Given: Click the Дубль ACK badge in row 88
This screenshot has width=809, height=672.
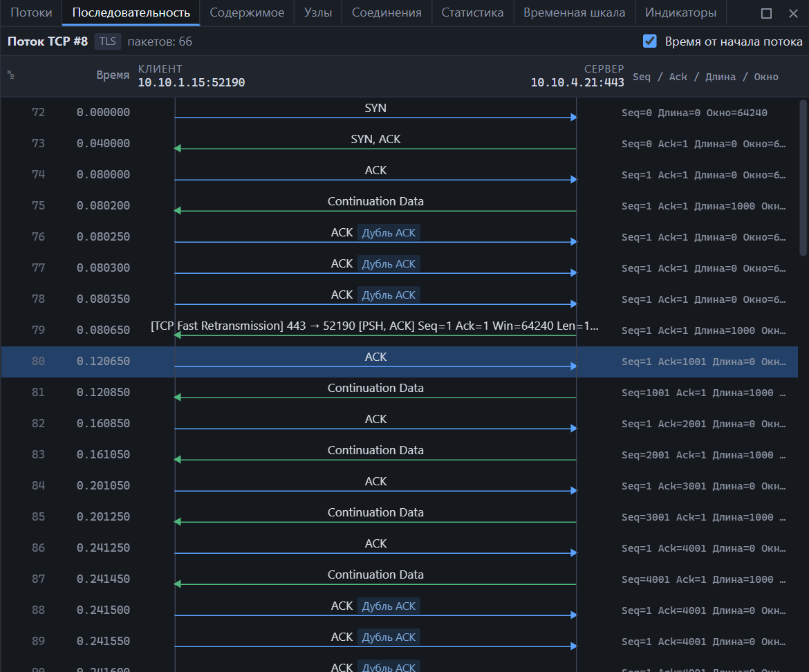Looking at the screenshot, I should [389, 606].
